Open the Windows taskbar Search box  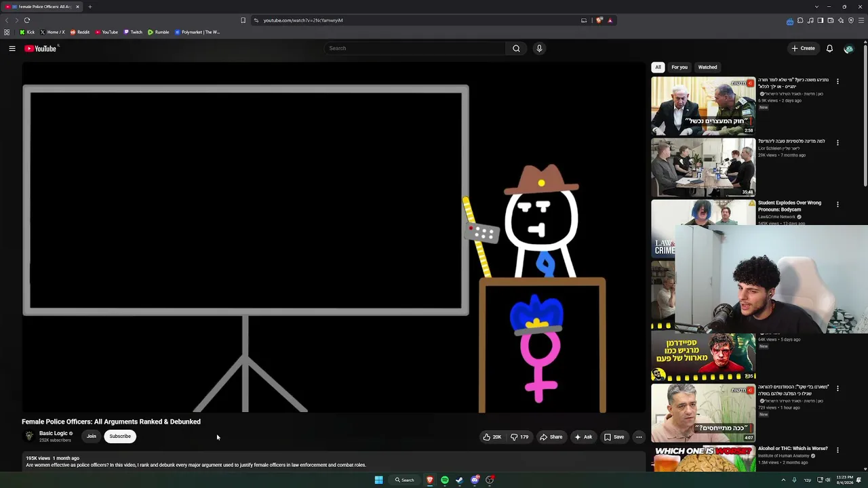tap(405, 480)
